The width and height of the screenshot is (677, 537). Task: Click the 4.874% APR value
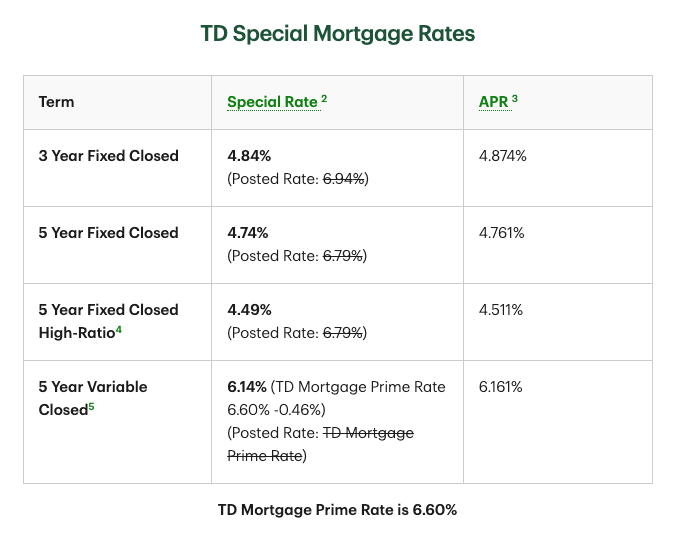pos(502,156)
